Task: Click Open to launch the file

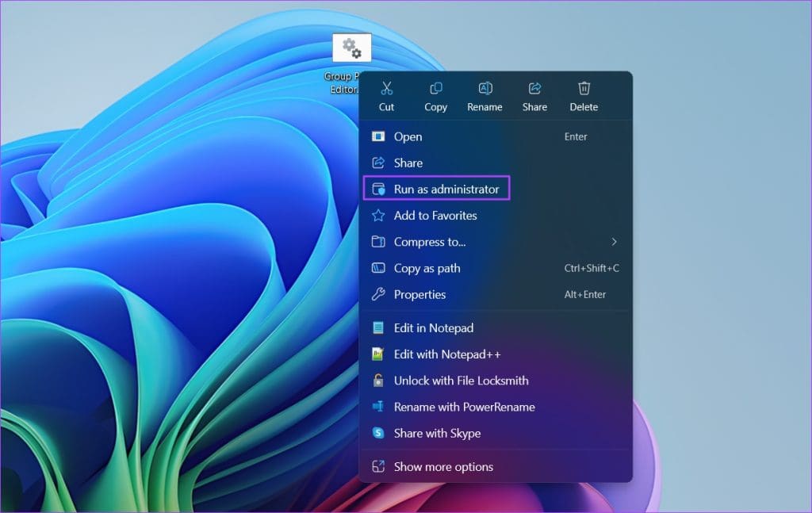Action: [x=408, y=136]
